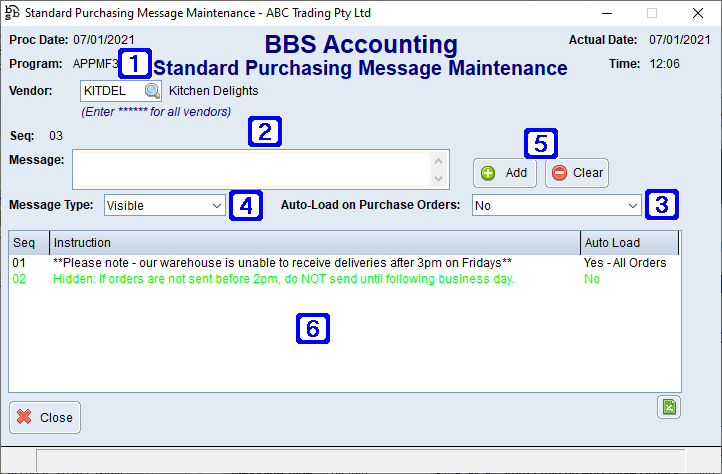Click sequence number '02' cell
The image size is (722, 474).
pos(19,279)
